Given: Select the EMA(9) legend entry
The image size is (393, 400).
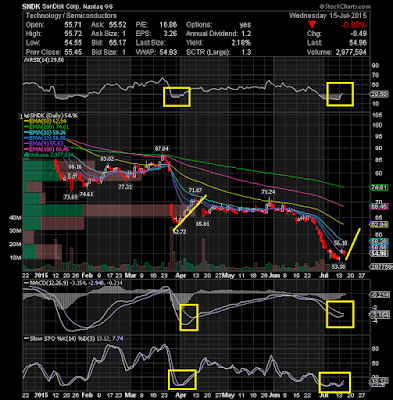Looking at the screenshot, I should pos(44,143).
